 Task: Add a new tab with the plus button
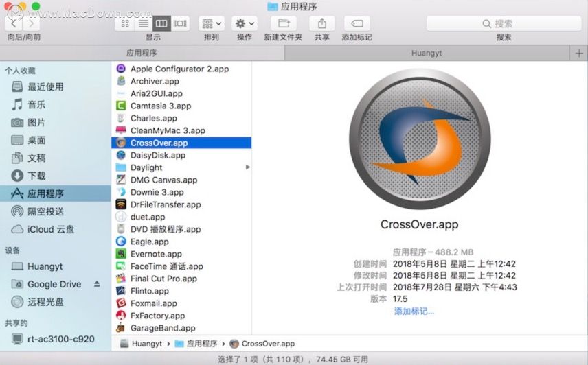pos(578,54)
